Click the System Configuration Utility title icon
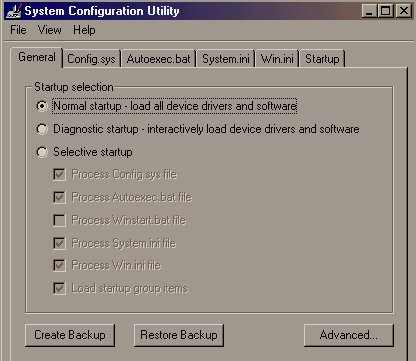The height and width of the screenshot is (361, 416). (x=14, y=11)
